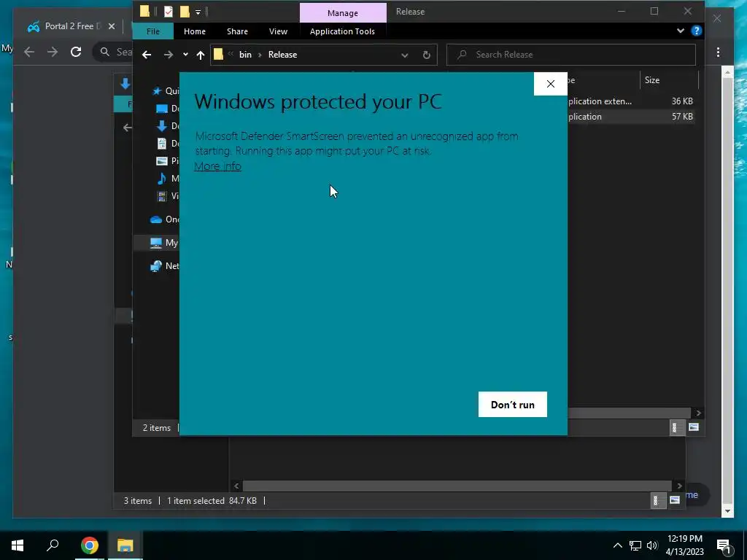Open the Desktop quick access icon
The height and width of the screenshot is (560, 747).
[162, 109]
